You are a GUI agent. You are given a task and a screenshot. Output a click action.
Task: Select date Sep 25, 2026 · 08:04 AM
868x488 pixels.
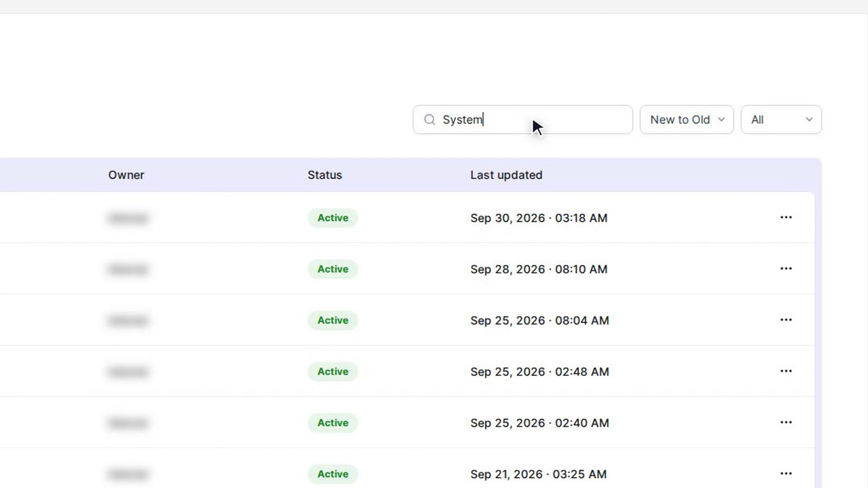tap(540, 321)
